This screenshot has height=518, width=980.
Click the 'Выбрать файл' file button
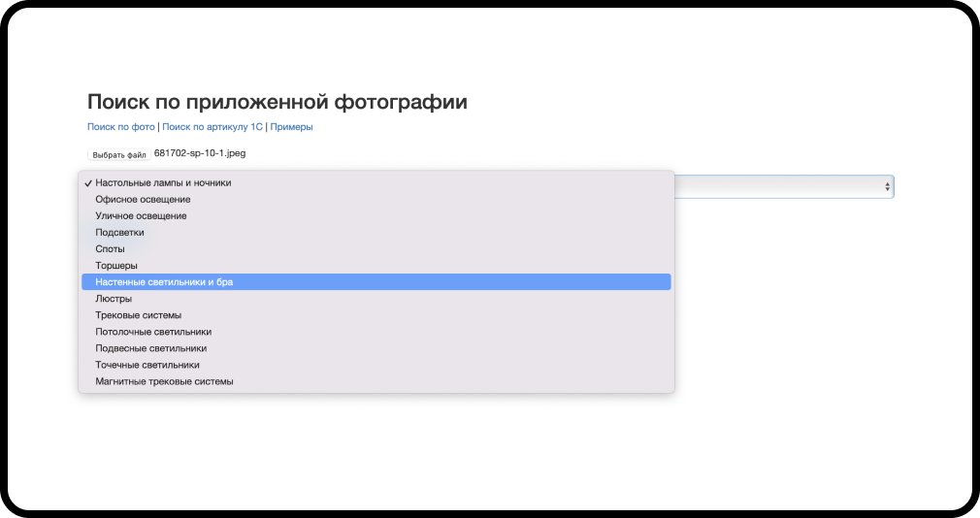tap(119, 154)
